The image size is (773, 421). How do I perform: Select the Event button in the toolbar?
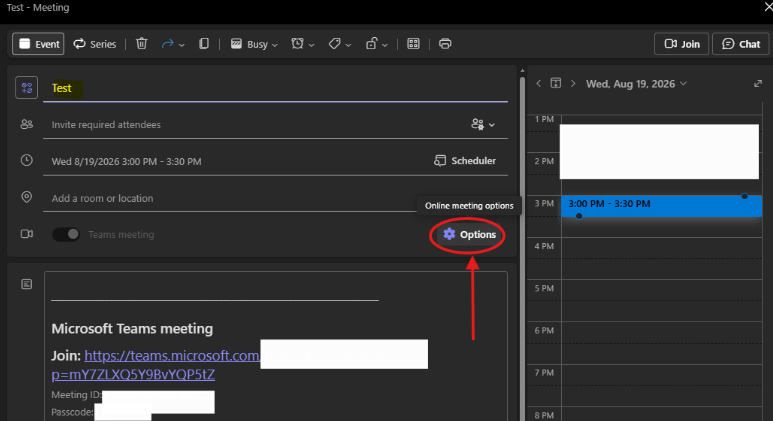(x=38, y=44)
